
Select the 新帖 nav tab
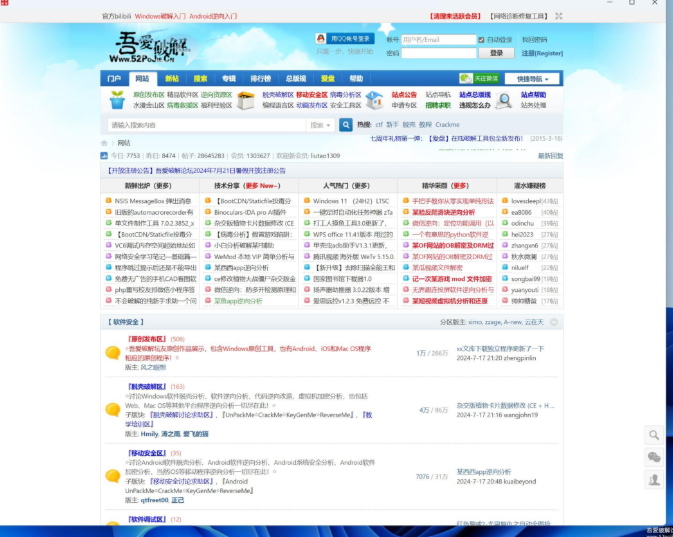[172, 79]
